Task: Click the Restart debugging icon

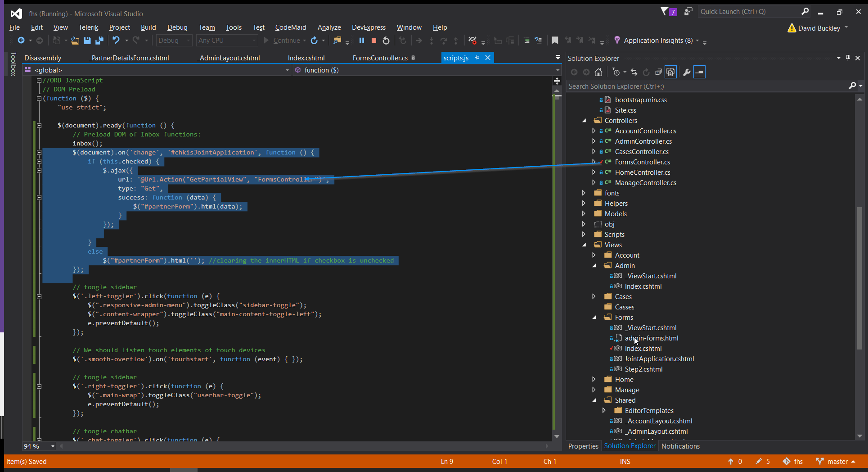Action: coord(386,41)
